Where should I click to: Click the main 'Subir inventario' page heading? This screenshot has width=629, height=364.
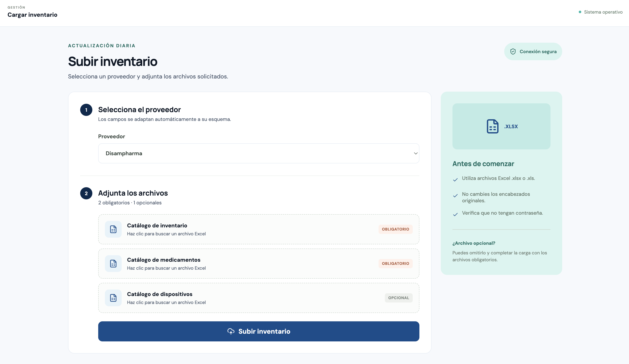(x=113, y=61)
